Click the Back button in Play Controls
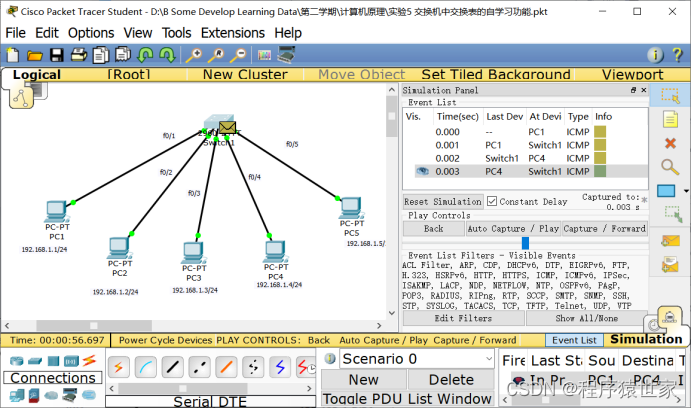This screenshot has width=692, height=408. pyautogui.click(x=433, y=229)
